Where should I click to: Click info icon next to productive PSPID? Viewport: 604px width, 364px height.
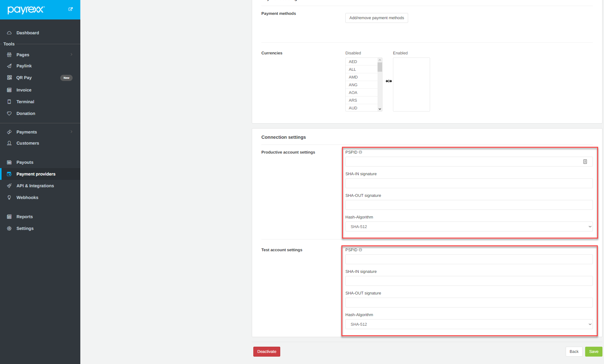(x=360, y=152)
